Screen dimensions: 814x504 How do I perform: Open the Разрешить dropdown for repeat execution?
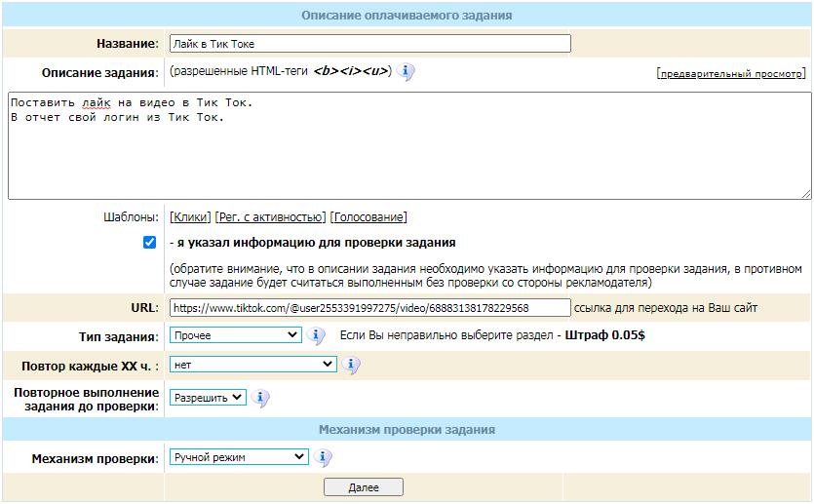(x=208, y=398)
